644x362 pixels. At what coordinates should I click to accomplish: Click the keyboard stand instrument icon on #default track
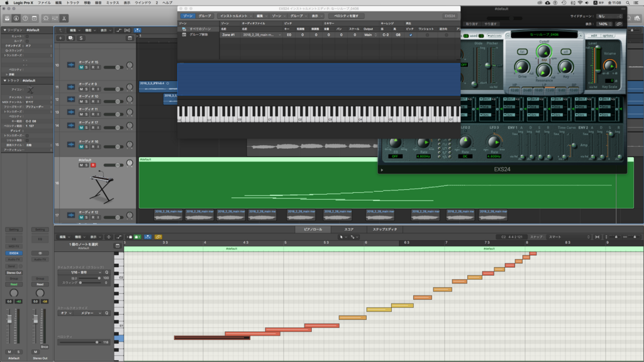101,189
